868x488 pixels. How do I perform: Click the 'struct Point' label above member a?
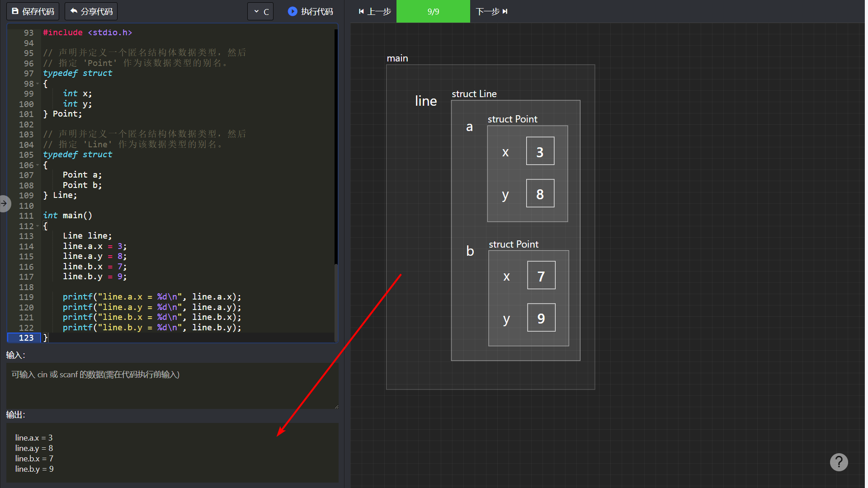coord(513,119)
